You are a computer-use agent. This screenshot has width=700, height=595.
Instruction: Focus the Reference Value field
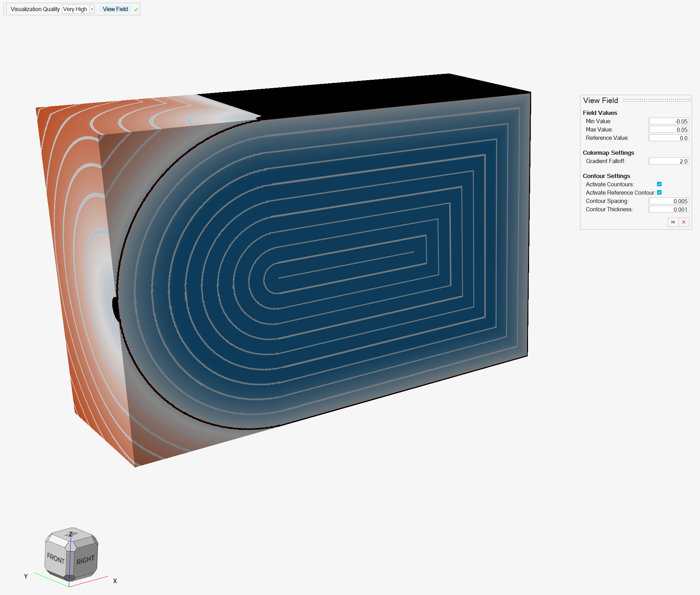(668, 138)
